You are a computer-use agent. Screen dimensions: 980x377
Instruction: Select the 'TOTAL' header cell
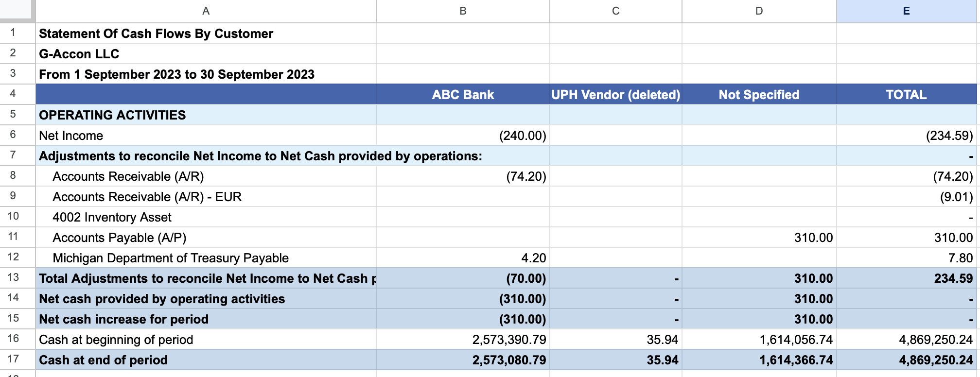click(906, 94)
